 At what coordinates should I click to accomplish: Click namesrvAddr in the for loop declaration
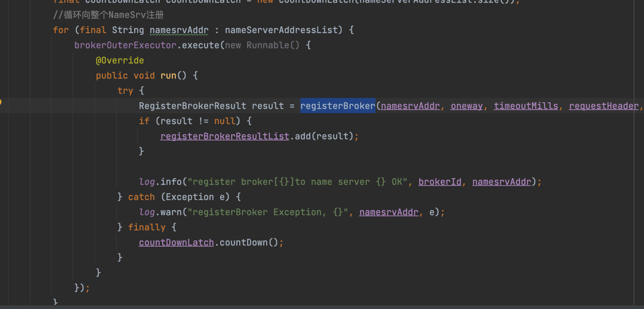[179, 30]
